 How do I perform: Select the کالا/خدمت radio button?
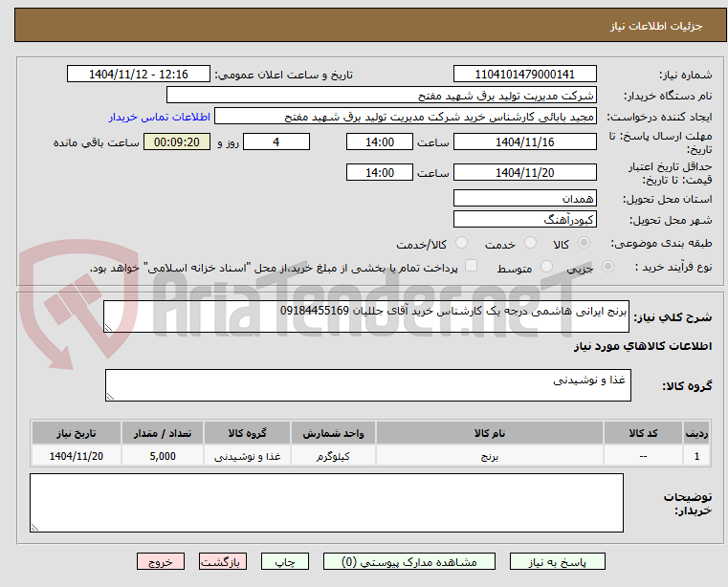tap(461, 243)
